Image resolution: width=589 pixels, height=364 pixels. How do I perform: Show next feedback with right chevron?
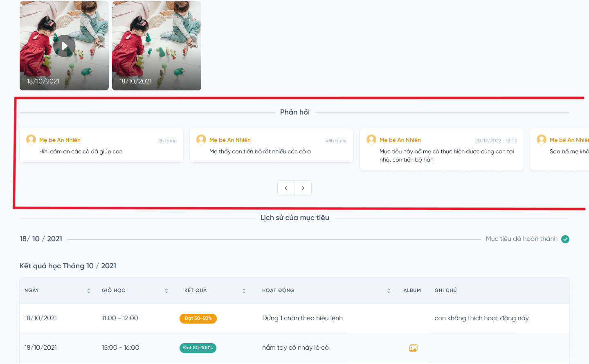click(x=303, y=188)
